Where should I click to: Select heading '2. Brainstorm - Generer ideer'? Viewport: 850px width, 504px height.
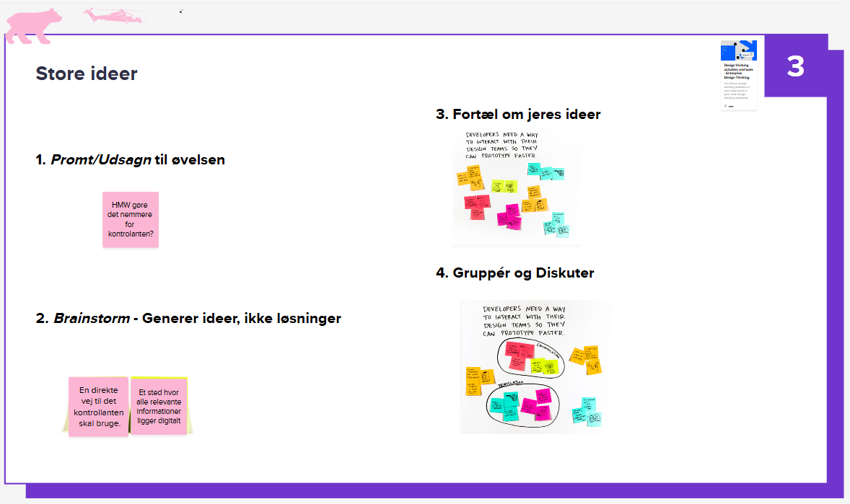188,318
